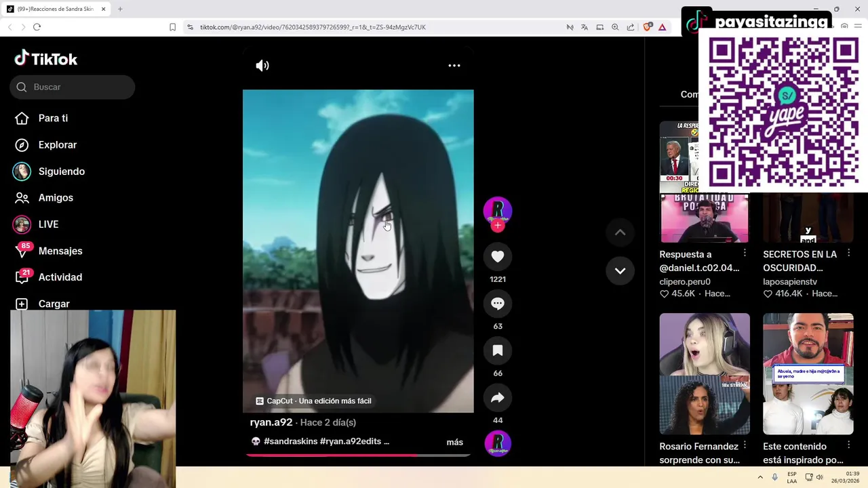
Task: Expand the caption with 'más'
Action: (x=455, y=442)
